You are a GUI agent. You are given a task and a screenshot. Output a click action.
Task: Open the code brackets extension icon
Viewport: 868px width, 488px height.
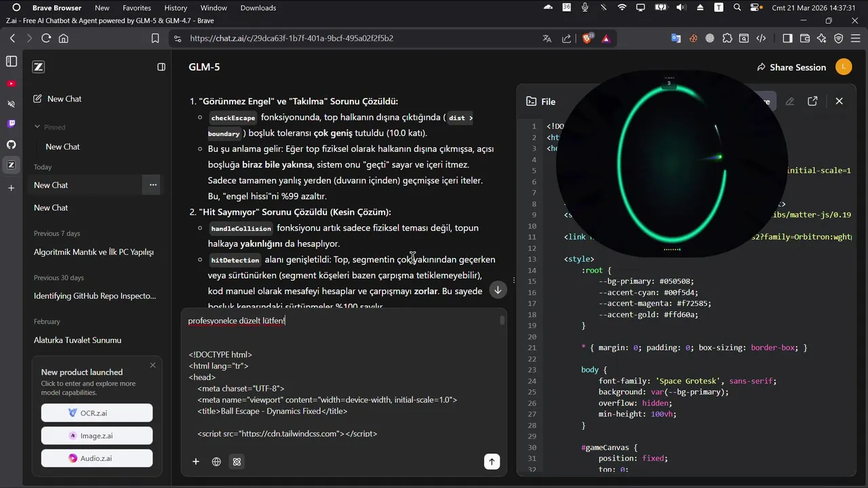[762, 39]
